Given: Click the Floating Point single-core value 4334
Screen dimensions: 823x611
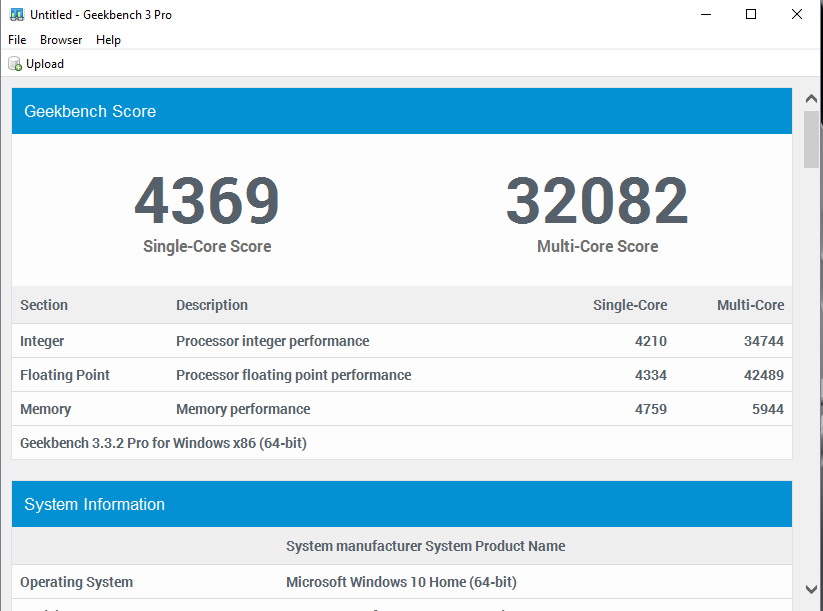Looking at the screenshot, I should point(651,375).
